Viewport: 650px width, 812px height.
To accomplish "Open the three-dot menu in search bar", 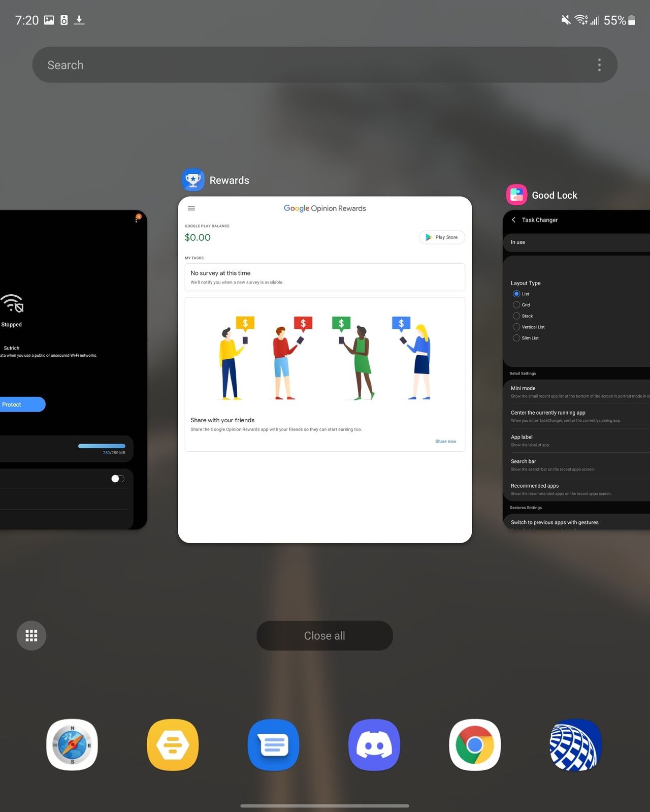I will coord(599,65).
